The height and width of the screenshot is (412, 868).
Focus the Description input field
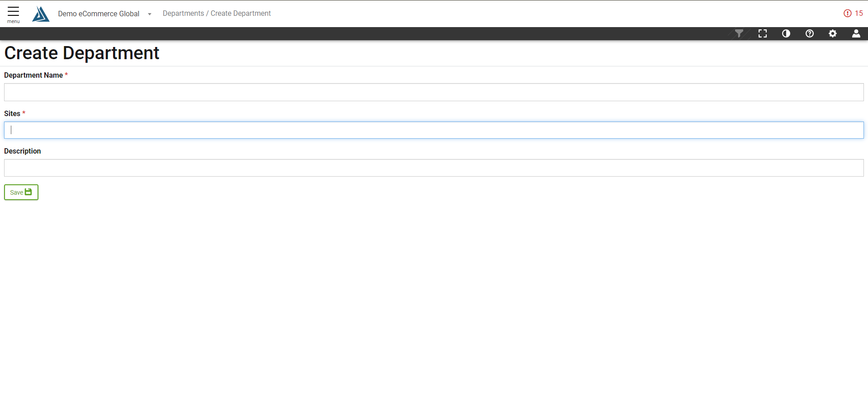click(x=434, y=168)
